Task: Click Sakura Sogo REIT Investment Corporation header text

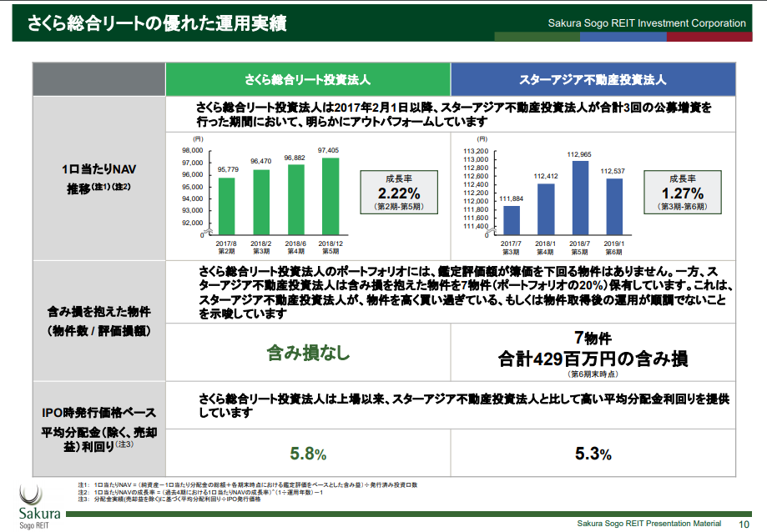Action: tap(647, 23)
